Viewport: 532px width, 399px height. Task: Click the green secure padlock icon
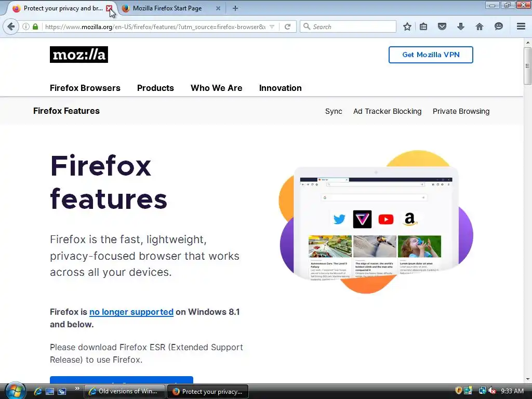[35, 26]
